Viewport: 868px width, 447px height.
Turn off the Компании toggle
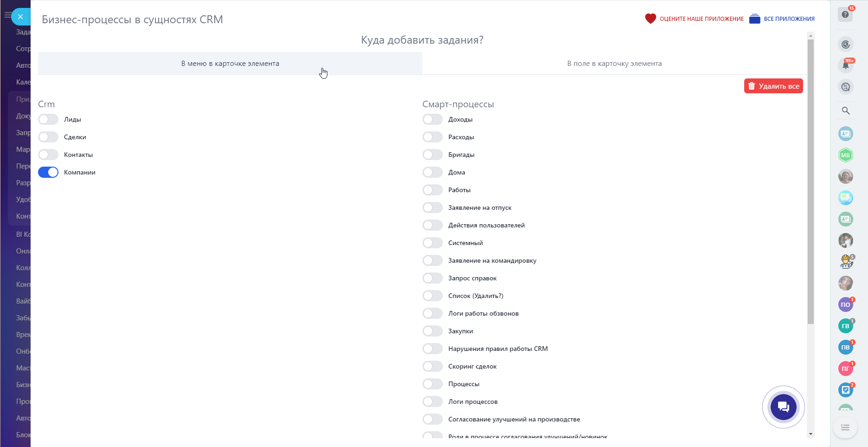(48, 172)
